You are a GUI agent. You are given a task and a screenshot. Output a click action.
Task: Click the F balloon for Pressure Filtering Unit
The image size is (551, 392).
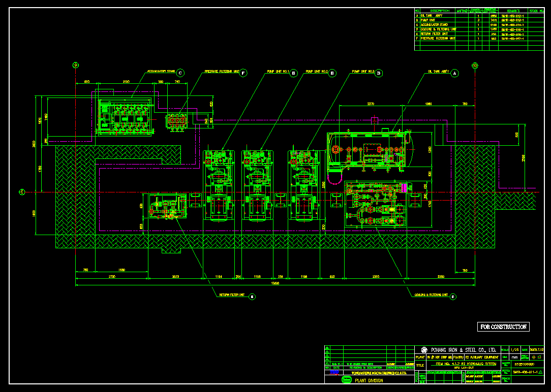243,73
